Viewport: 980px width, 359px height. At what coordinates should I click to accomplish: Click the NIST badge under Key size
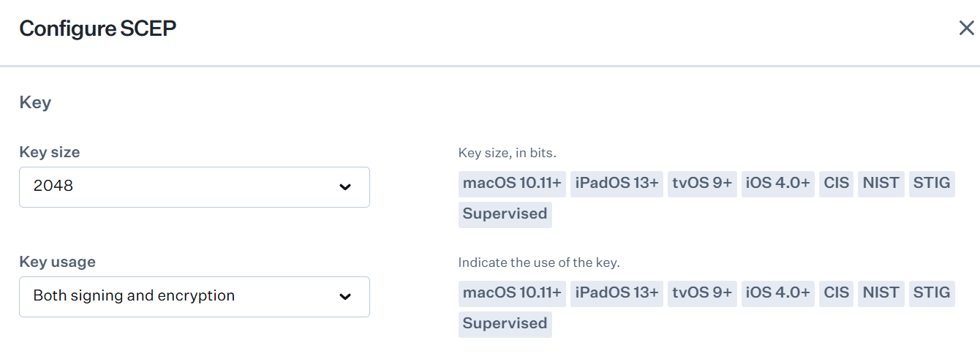coord(881,184)
